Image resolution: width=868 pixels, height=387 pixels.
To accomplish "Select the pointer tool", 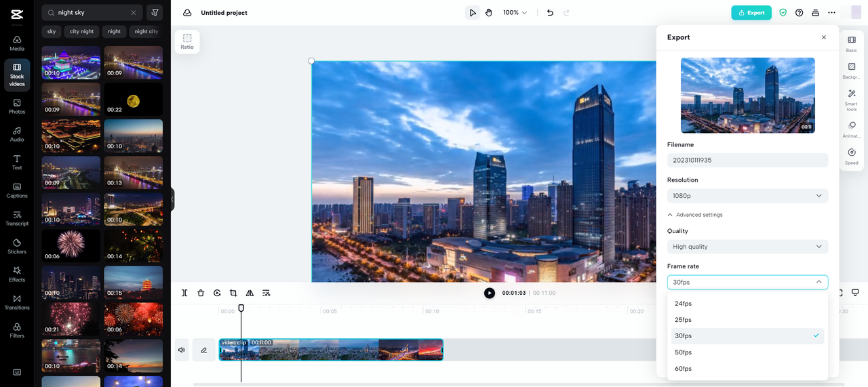I will tap(473, 13).
